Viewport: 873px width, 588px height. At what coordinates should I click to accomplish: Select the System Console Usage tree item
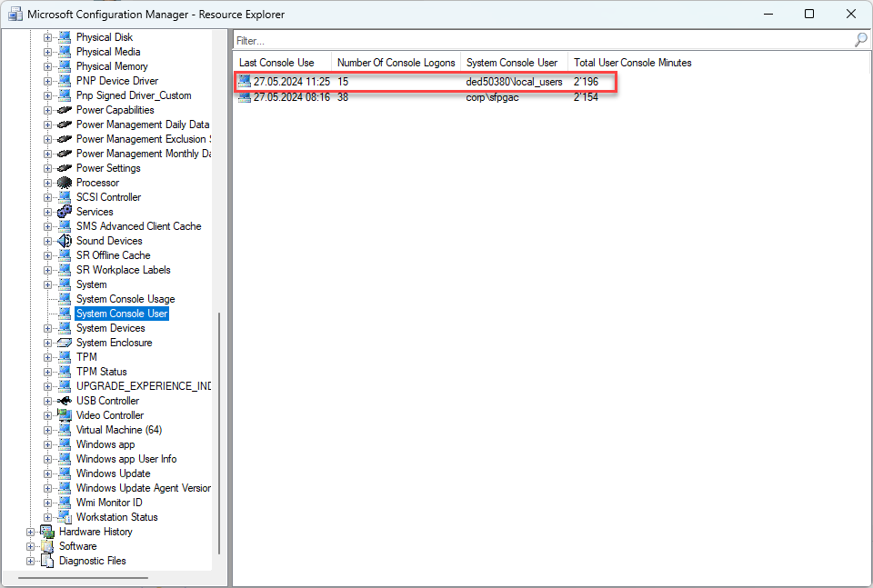pyautogui.click(x=125, y=299)
